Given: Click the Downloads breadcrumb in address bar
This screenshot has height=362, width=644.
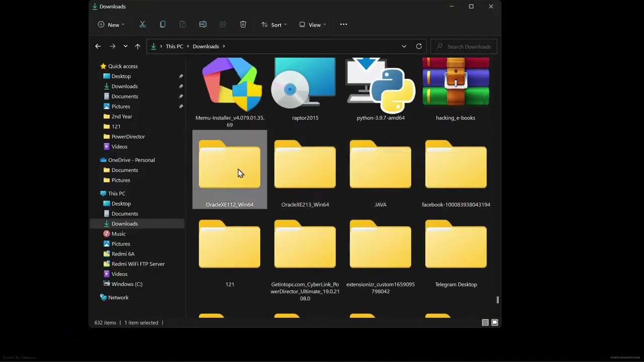Looking at the screenshot, I should tap(206, 46).
